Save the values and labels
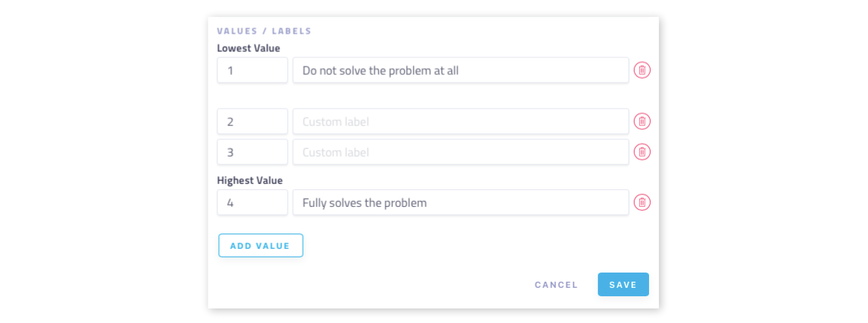The height and width of the screenshot is (323, 868). pos(623,285)
